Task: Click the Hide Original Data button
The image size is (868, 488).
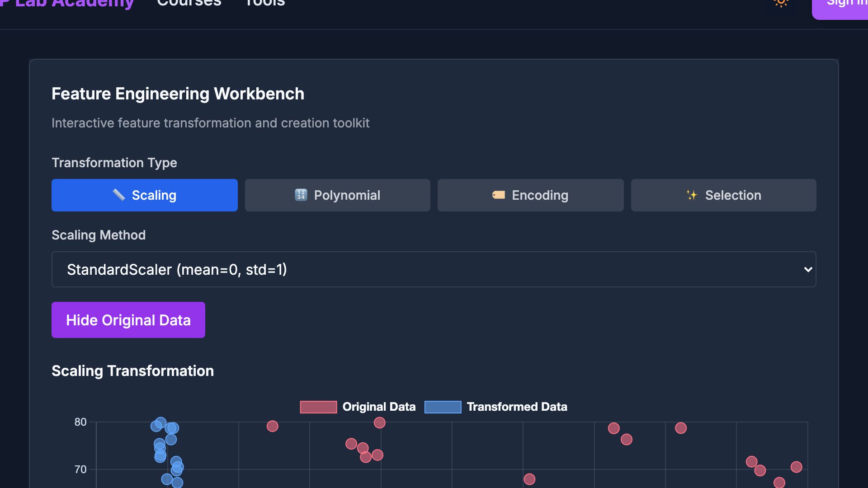Action: [x=128, y=320]
